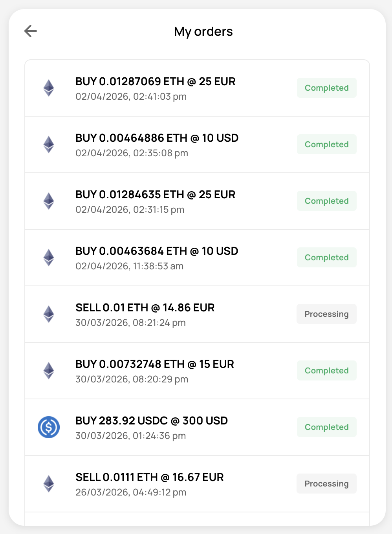Image resolution: width=392 pixels, height=534 pixels.
Task: Click the back arrow icon
Action: point(31,31)
